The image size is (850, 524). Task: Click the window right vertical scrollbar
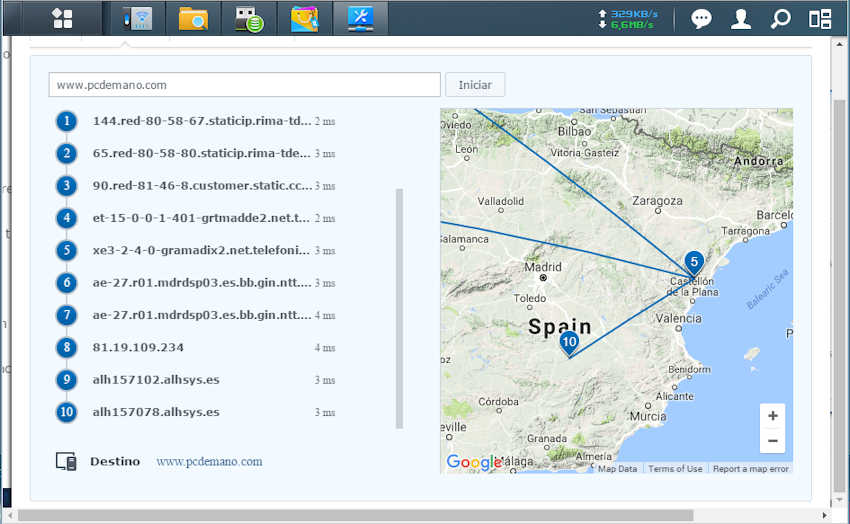(x=839, y=295)
